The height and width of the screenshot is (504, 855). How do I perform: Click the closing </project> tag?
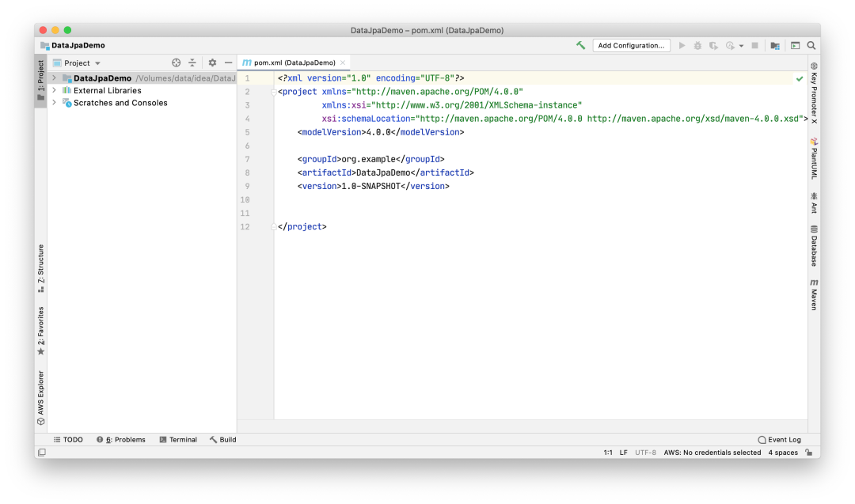point(302,226)
